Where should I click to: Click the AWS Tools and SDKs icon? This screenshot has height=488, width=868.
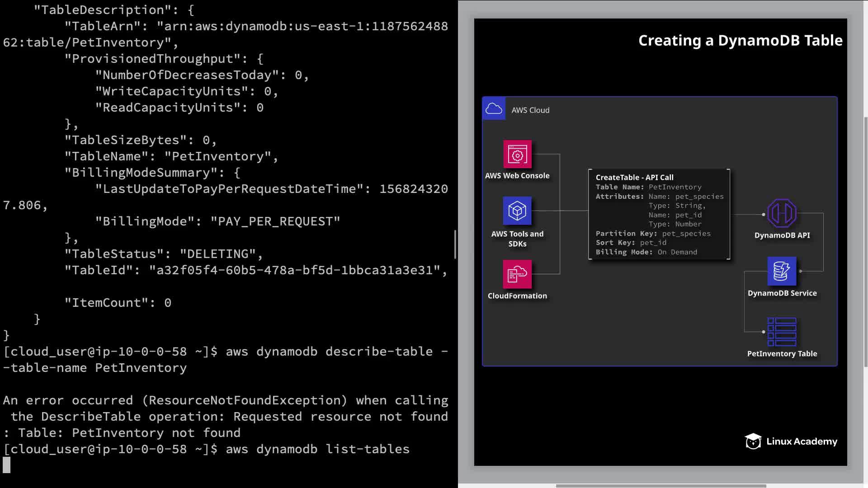click(x=517, y=211)
